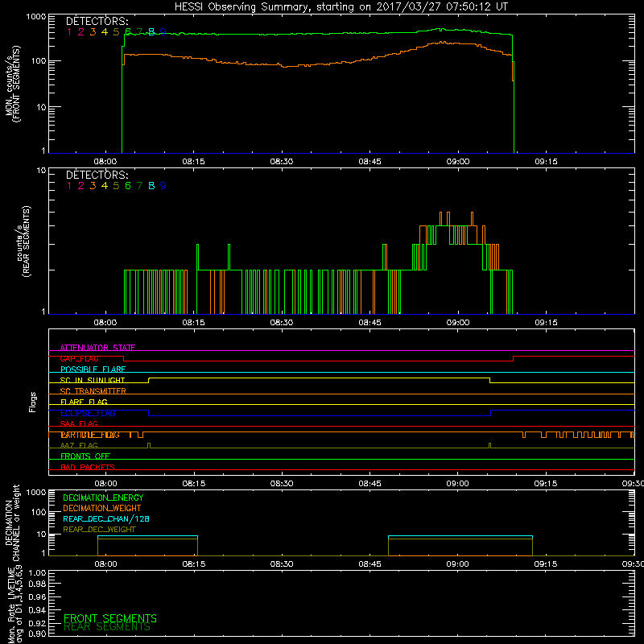Click the 'MON. counts/s (FRONT SEGMENTS)' axis title
Screen dimensions: 644x644
pos(13,84)
